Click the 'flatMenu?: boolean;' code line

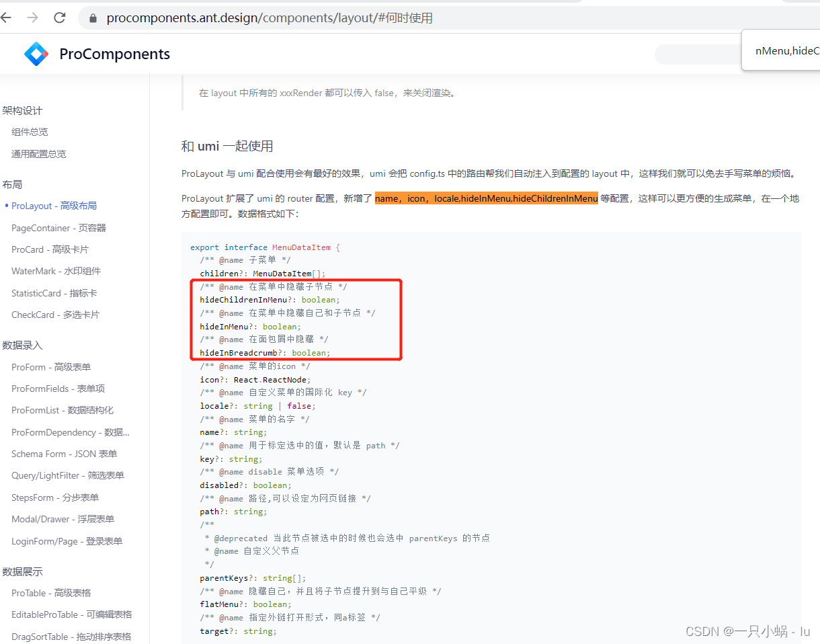[x=246, y=604]
